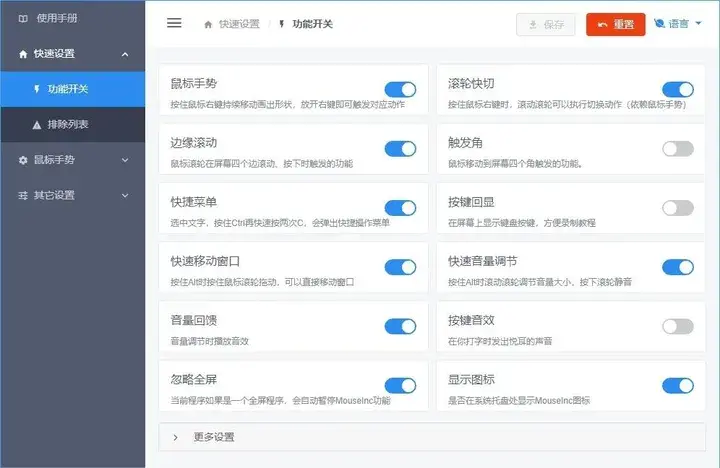Click the home icon beside 快速设置 in sidebar
The width and height of the screenshot is (720, 468).
[x=23, y=54]
